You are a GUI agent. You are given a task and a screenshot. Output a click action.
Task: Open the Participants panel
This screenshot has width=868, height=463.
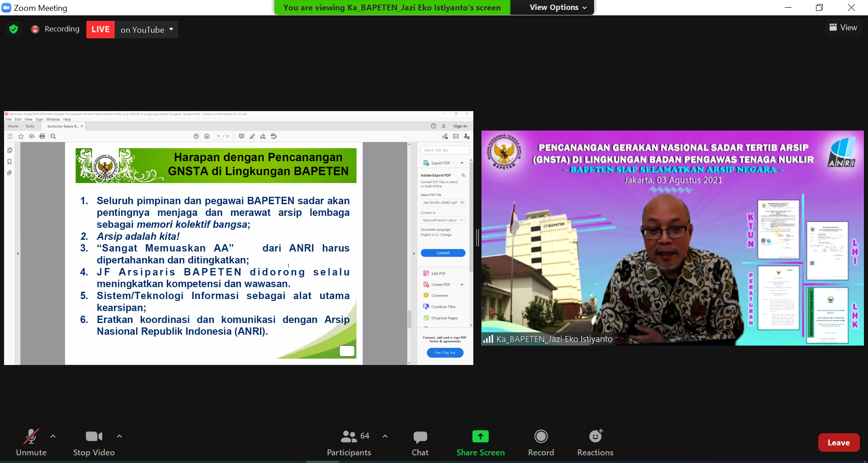349,442
